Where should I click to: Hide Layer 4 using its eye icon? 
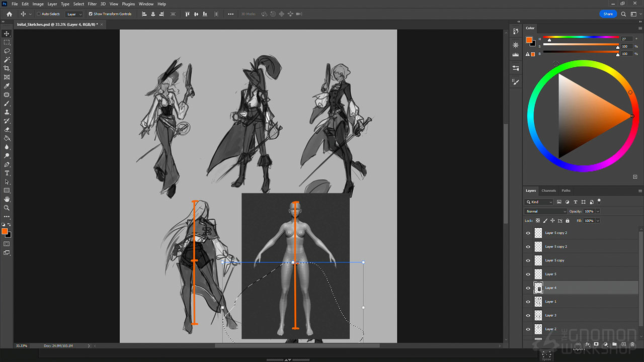528,288
